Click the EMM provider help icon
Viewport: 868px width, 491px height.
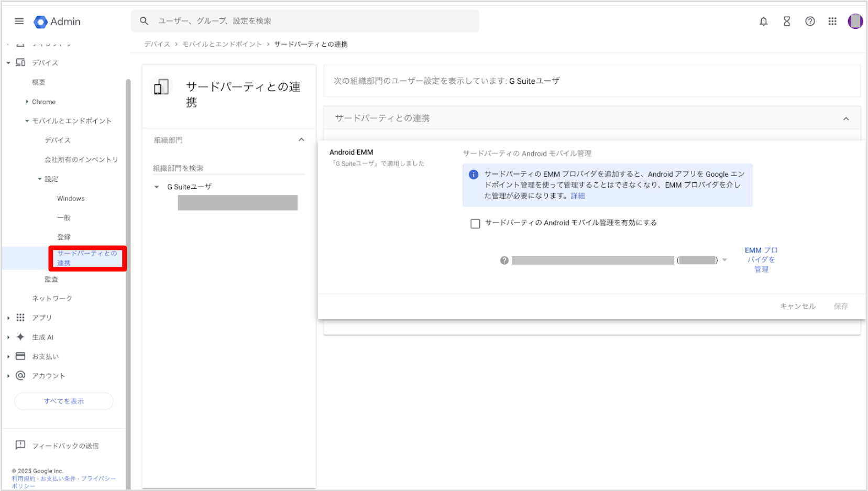504,260
